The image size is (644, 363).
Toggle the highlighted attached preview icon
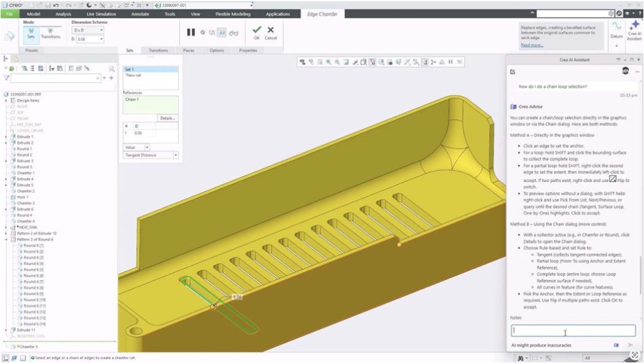click(x=222, y=33)
